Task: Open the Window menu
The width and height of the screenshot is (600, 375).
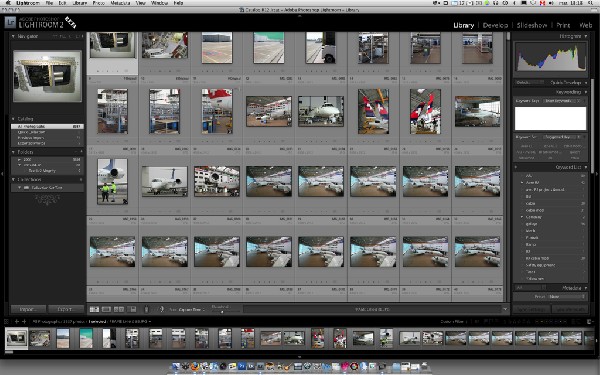Action: [x=159, y=3]
